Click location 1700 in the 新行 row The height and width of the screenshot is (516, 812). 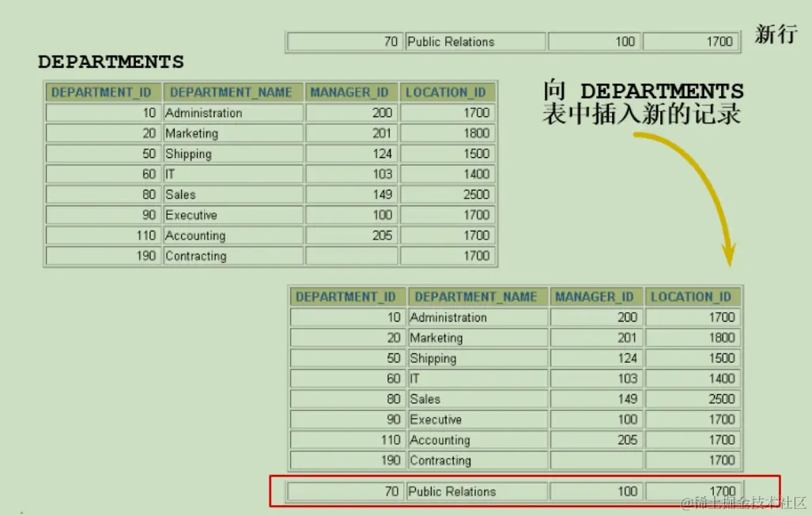click(719, 42)
